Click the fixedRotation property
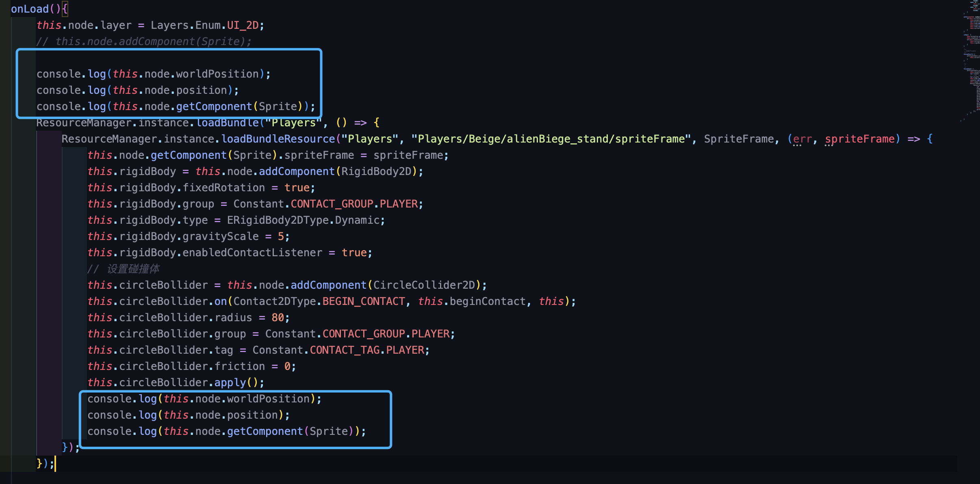 [x=223, y=188]
